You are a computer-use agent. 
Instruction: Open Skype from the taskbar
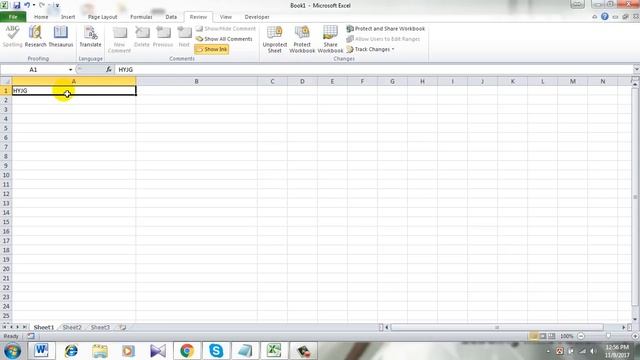[x=216, y=351]
